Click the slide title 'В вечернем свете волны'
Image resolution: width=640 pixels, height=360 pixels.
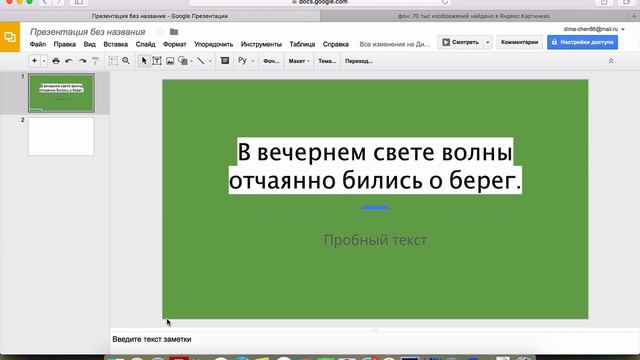click(375, 152)
